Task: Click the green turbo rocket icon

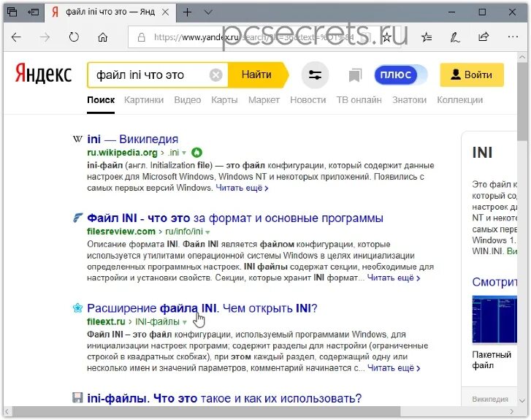Action: [196, 153]
